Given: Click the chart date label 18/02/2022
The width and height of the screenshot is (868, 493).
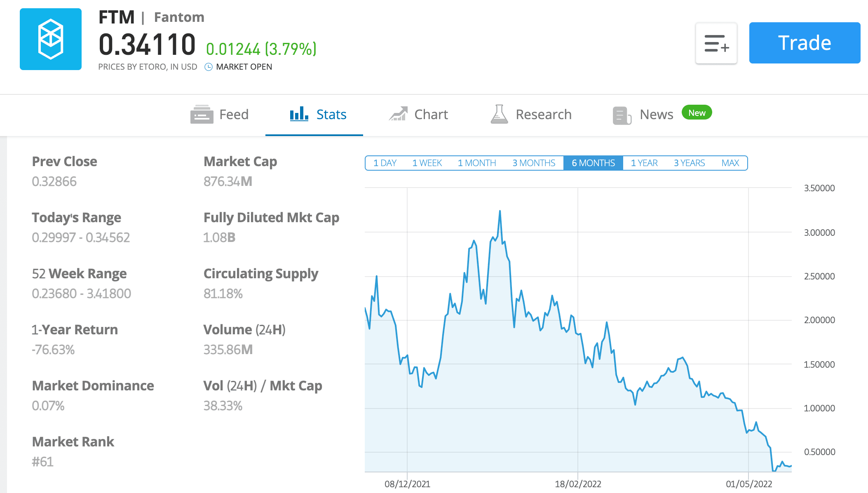Looking at the screenshot, I should pyautogui.click(x=578, y=484).
